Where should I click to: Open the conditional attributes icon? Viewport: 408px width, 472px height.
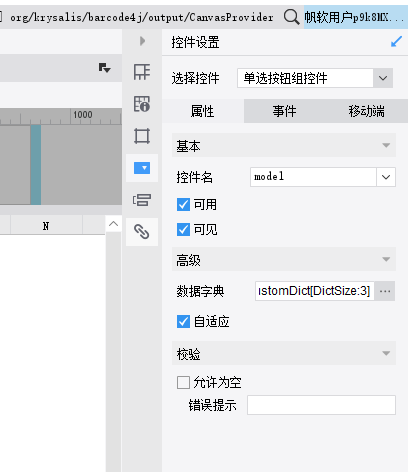click(142, 200)
